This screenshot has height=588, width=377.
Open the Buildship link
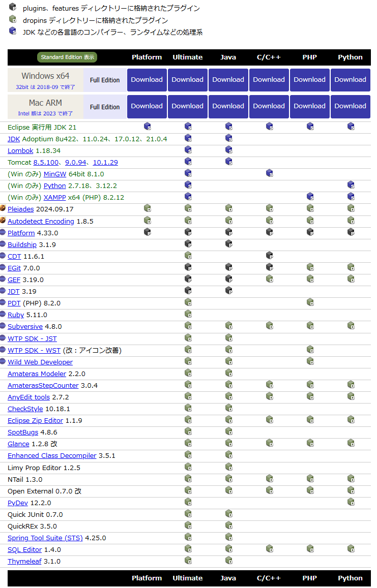point(22,244)
